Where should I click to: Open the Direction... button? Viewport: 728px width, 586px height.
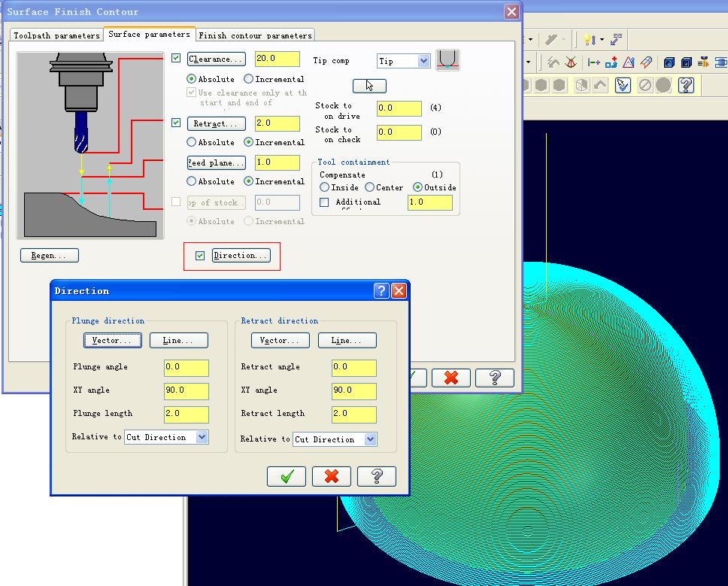pos(241,256)
